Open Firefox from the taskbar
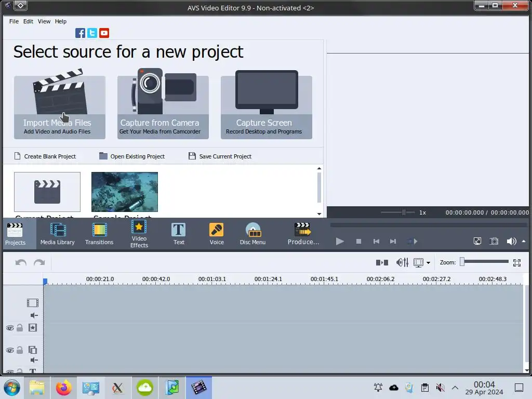Viewport: 532px width, 399px height. click(x=64, y=388)
